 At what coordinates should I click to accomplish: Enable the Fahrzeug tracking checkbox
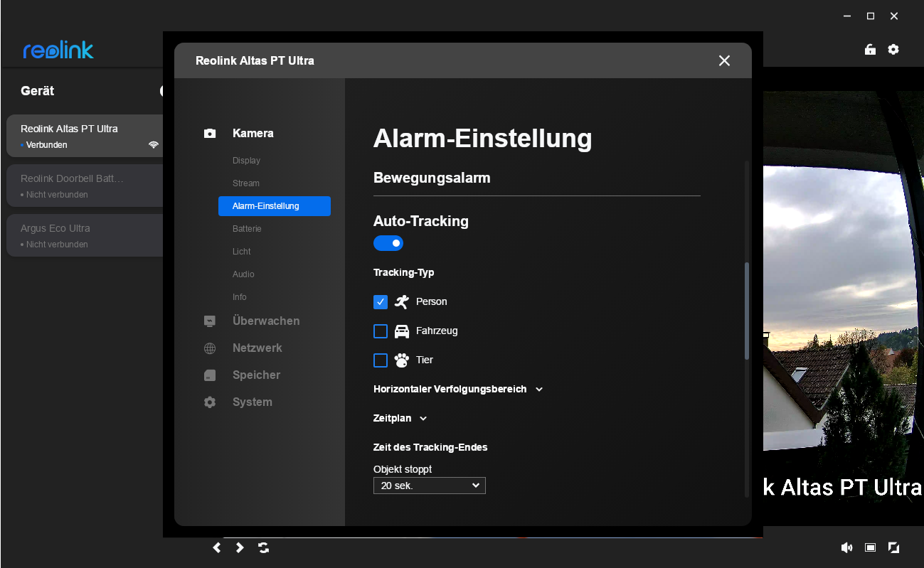(x=381, y=331)
